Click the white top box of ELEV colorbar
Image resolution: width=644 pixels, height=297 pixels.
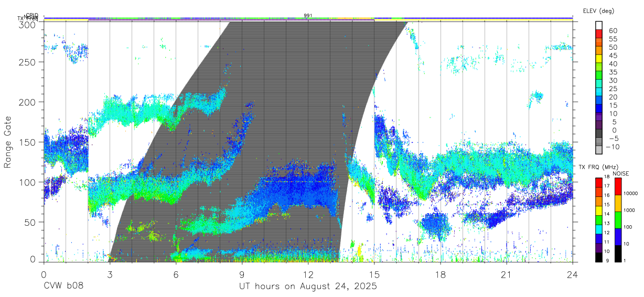click(x=599, y=26)
